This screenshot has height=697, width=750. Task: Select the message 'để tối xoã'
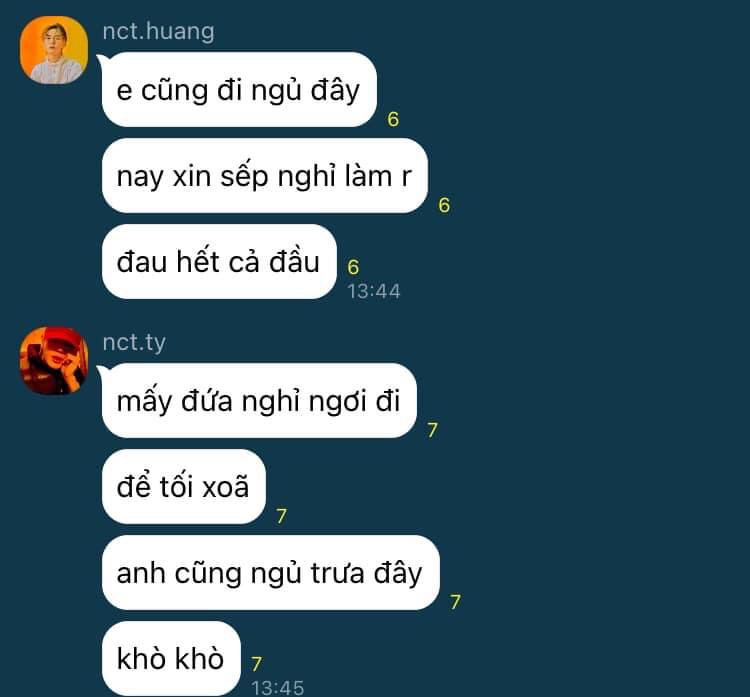pos(184,487)
